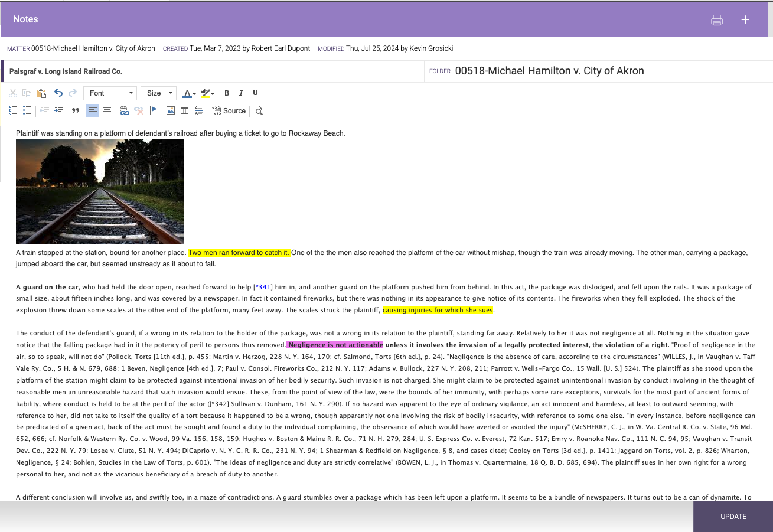Image resolution: width=773 pixels, height=532 pixels.
Task: Open the folder field 00518-Michael Hamilton v. City of Akron
Action: click(549, 71)
